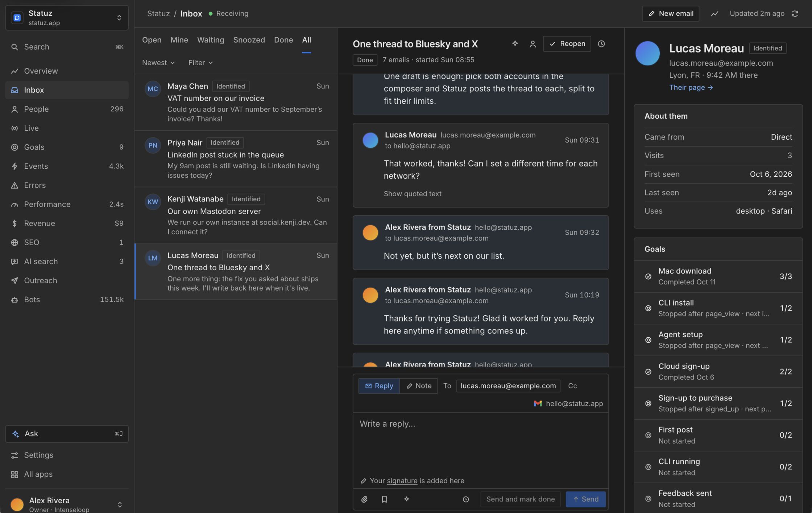Switch to the Snoozed tab
Viewport: 812px width, 513px height.
pyautogui.click(x=249, y=40)
